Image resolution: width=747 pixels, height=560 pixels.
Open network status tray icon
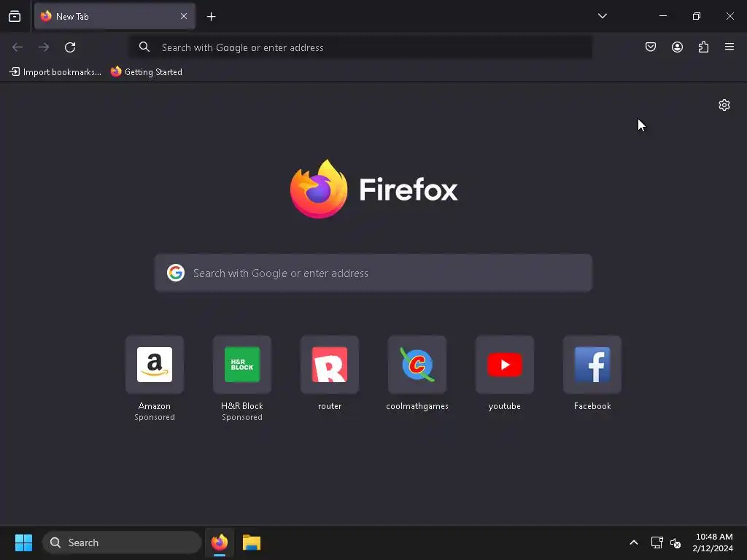(657, 542)
